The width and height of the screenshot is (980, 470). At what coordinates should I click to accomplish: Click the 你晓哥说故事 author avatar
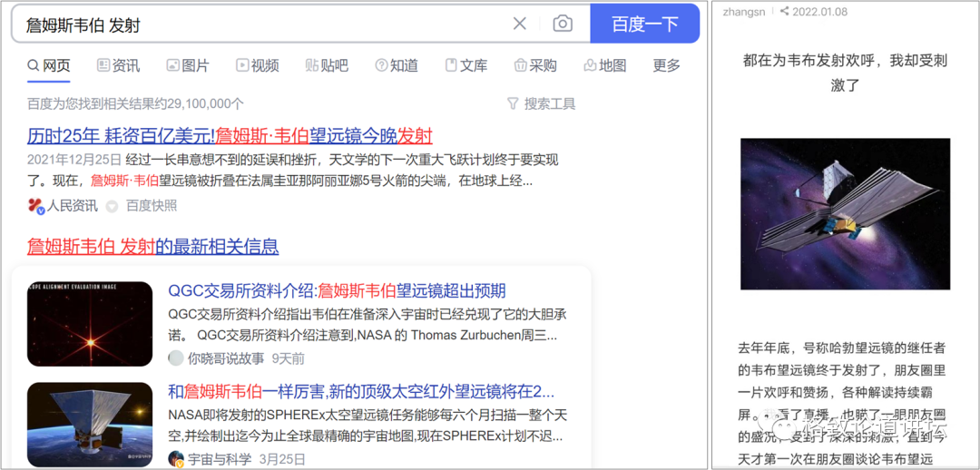pos(176,358)
